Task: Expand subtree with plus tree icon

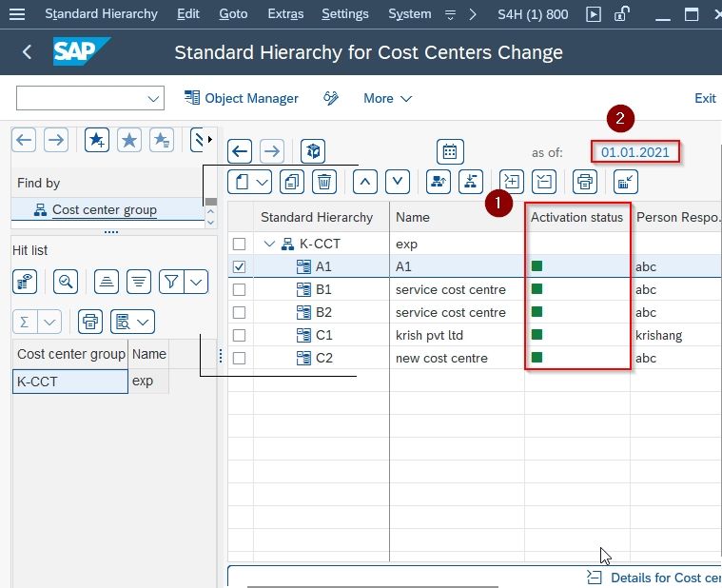Action: [x=512, y=182]
